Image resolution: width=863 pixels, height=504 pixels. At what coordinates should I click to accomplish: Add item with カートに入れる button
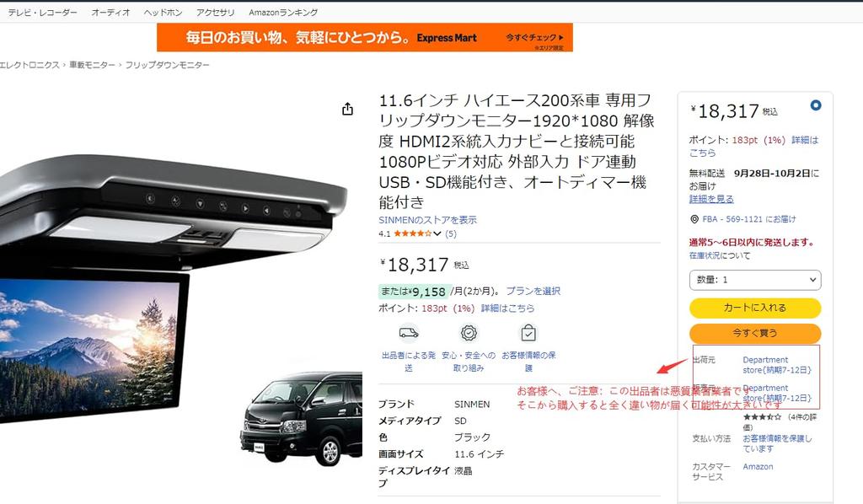click(x=755, y=308)
